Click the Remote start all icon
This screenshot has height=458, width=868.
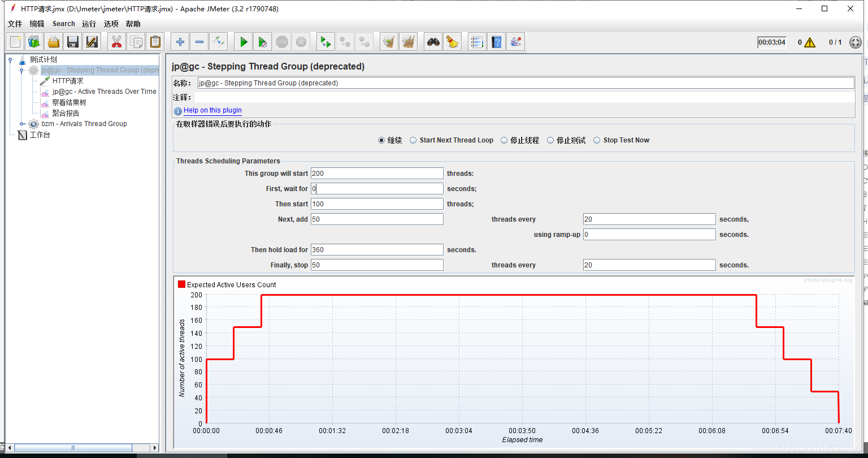pyautogui.click(x=326, y=42)
